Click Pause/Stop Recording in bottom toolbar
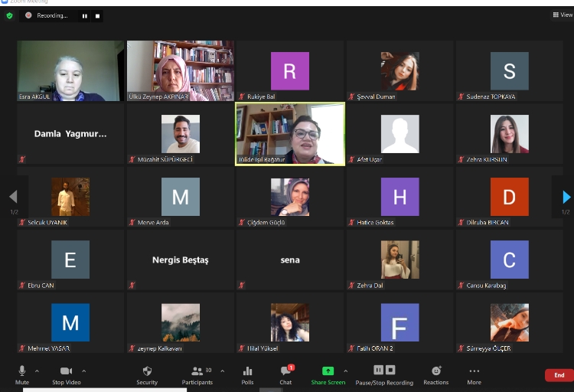 (x=384, y=375)
